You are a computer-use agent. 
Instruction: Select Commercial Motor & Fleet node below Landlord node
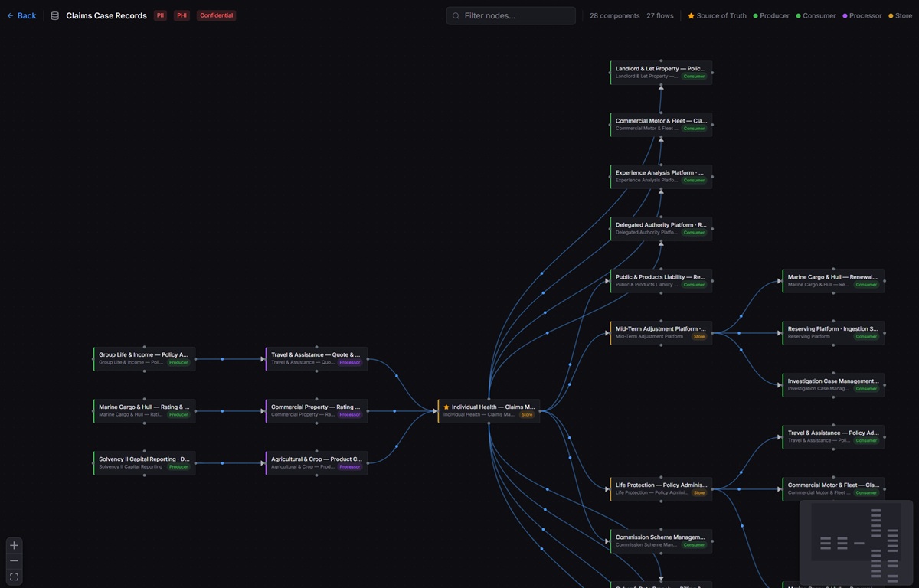click(661, 125)
